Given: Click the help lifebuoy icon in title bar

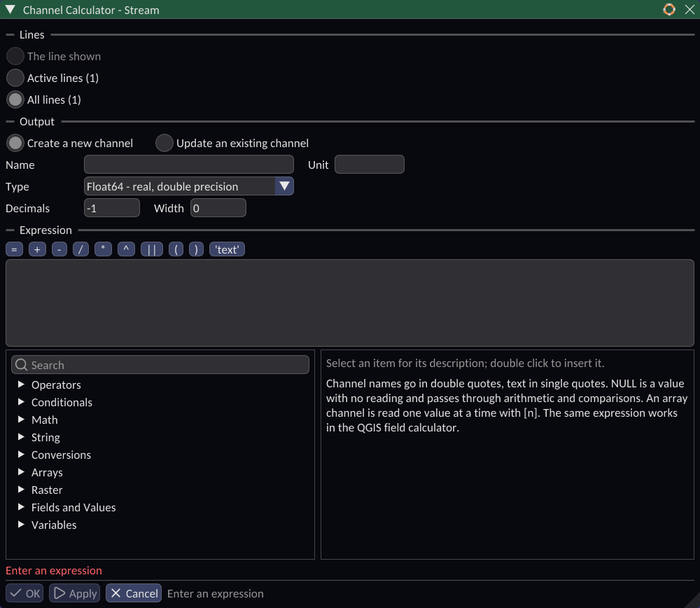Looking at the screenshot, I should click(x=668, y=9).
